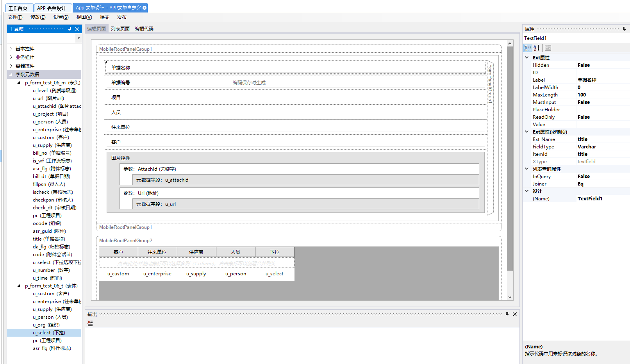This screenshot has height=364, width=630.
Task: Open the 修改(E) menu
Action: coord(38,17)
